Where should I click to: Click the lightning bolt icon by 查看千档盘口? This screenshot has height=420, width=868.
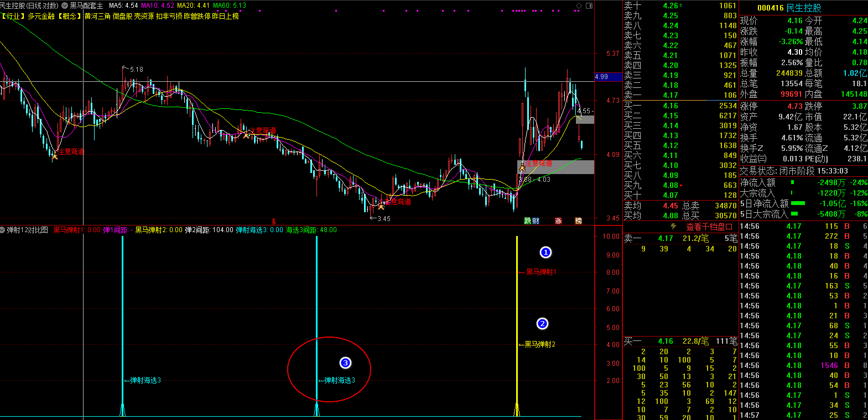click(673, 227)
